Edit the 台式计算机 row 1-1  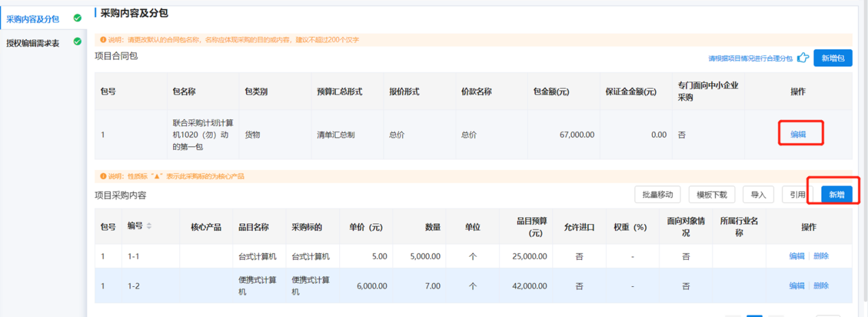coord(796,256)
